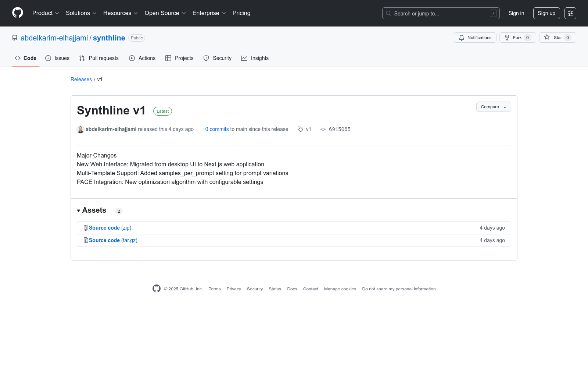Click the Latest release badge
This screenshot has width=588, height=368.
click(x=162, y=111)
